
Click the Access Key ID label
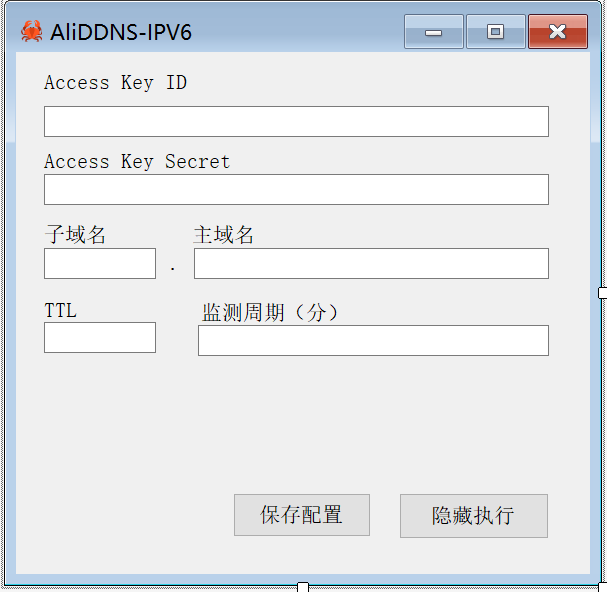click(x=115, y=83)
